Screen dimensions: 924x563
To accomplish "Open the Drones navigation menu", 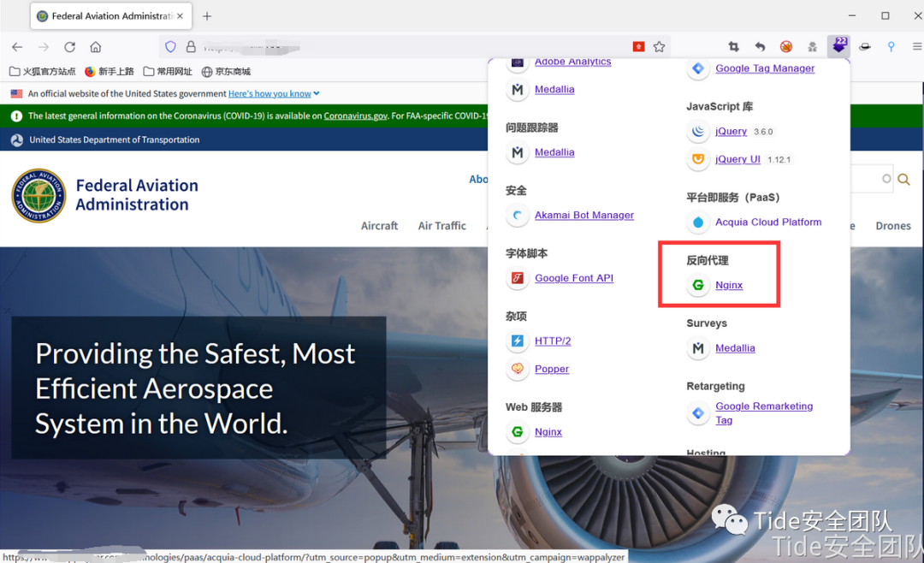I will pos(892,226).
